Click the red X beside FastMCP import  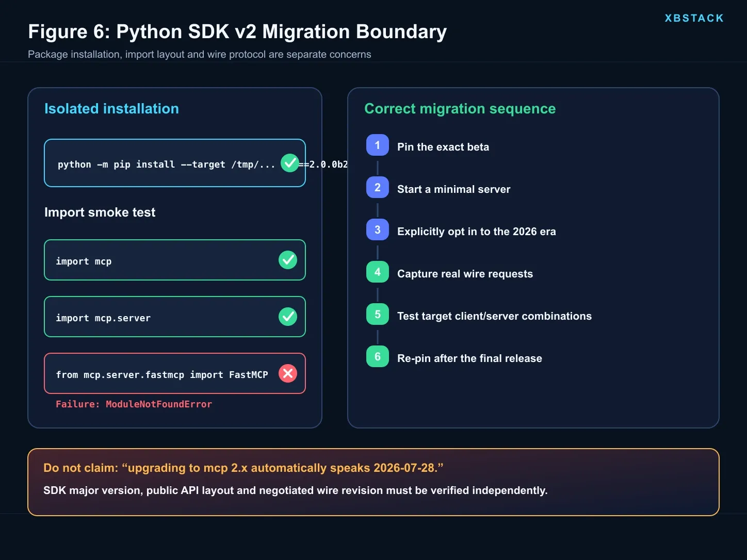[x=288, y=373]
